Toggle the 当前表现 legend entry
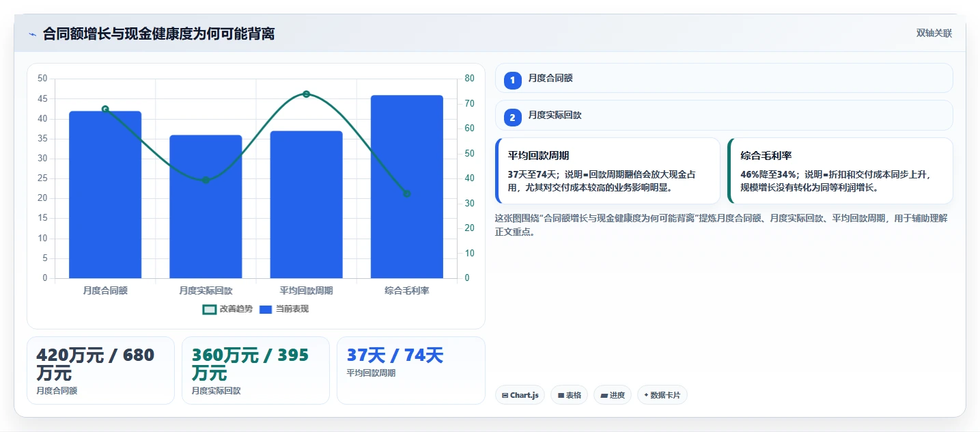980x432 pixels. click(x=283, y=309)
